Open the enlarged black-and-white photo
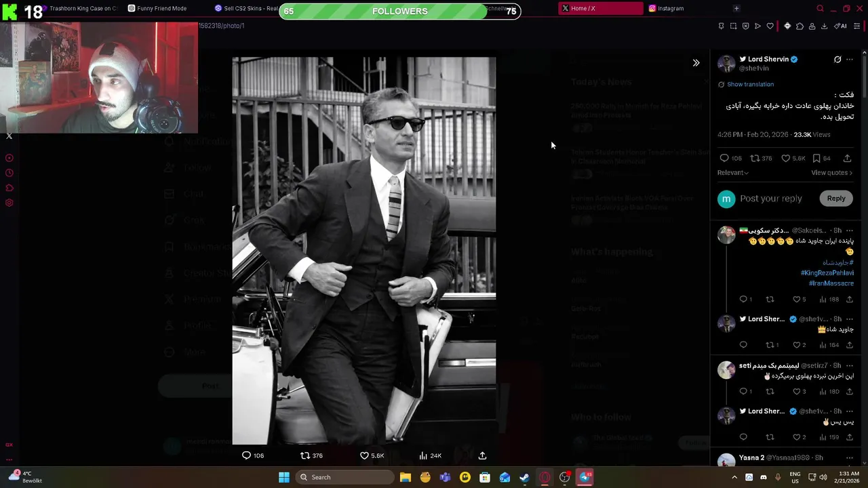Screen dimensions: 868x488 click(x=364, y=251)
